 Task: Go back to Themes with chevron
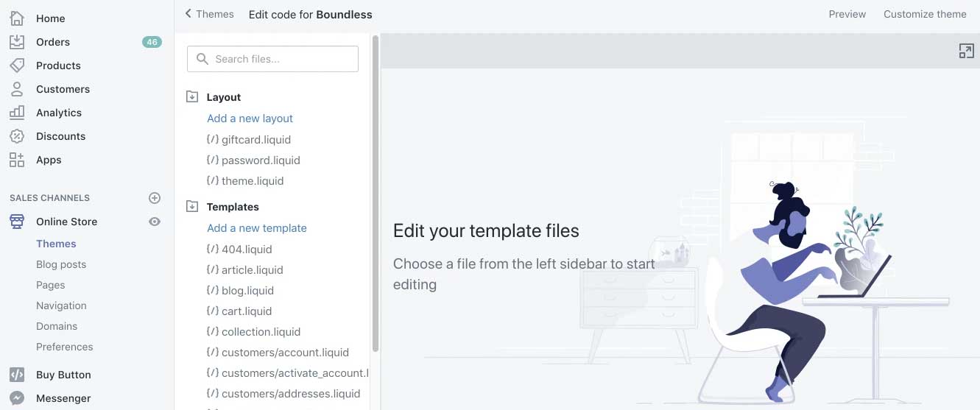coord(188,13)
